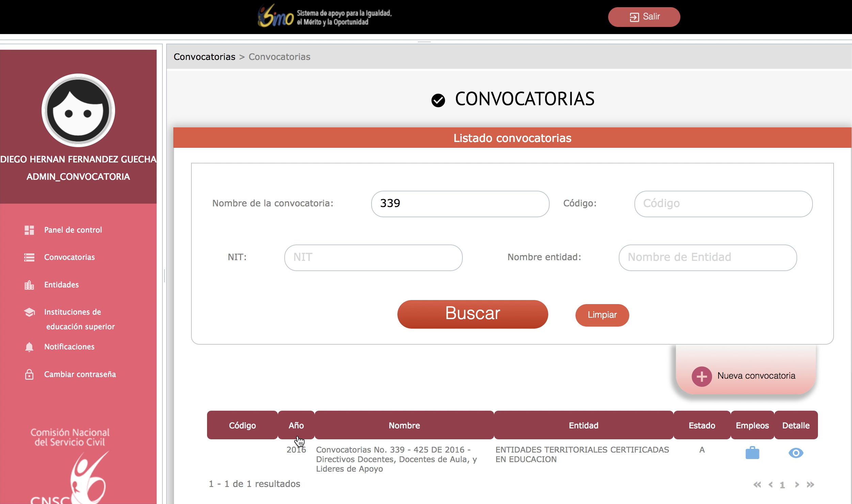Open Convocatorias in the sidebar menu
Image resolution: width=852 pixels, height=504 pixels.
pos(69,257)
